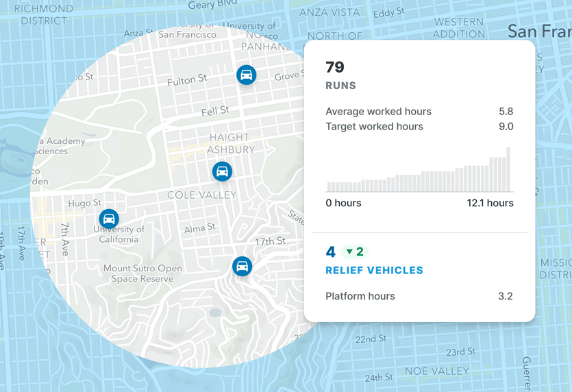The width and height of the screenshot is (572, 392).
Task: Select the Target worked hours row
Action: click(x=419, y=126)
